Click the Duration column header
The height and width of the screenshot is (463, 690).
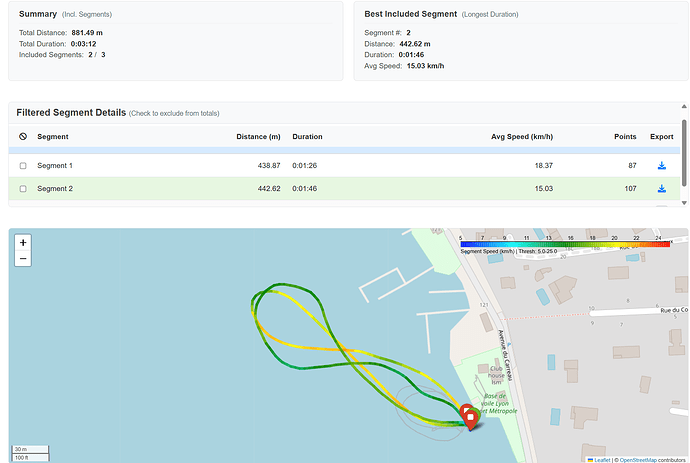307,136
